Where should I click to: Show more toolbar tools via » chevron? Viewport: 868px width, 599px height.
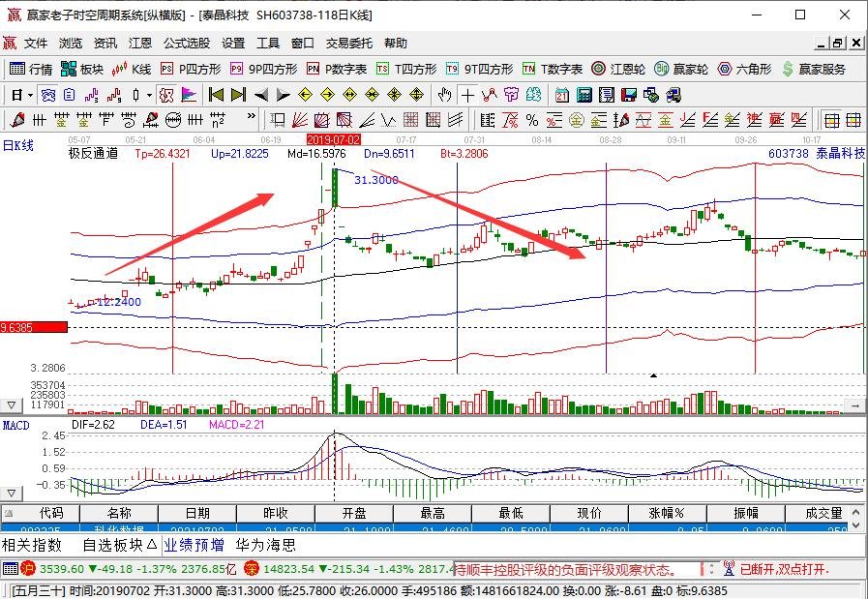coord(252,116)
